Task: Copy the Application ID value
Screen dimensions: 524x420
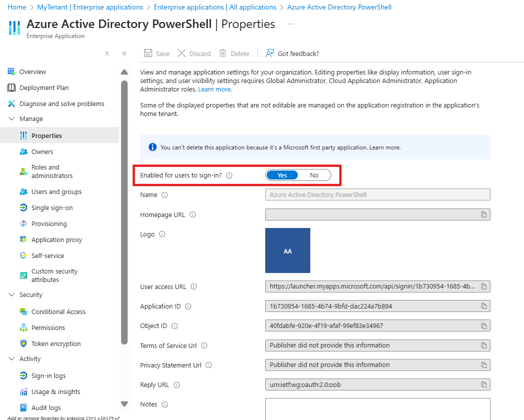Action: tap(483, 306)
